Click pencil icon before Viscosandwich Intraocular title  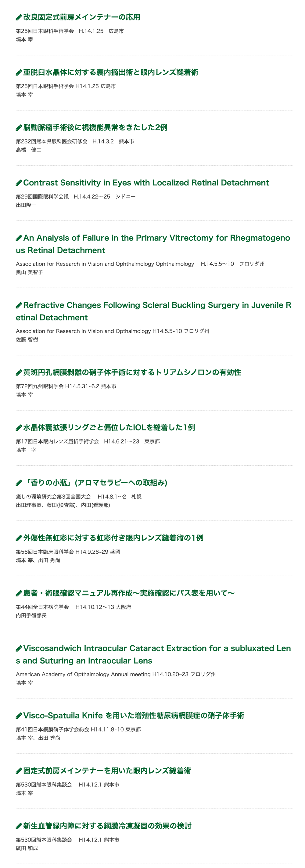tap(19, 649)
